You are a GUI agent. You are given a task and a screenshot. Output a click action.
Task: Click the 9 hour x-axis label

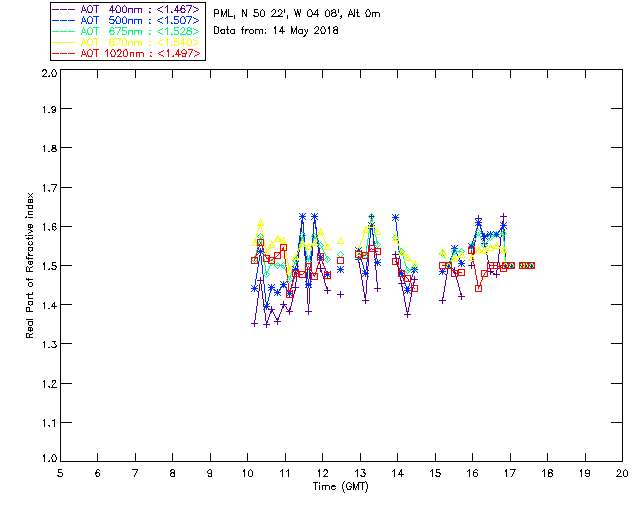[x=210, y=473]
